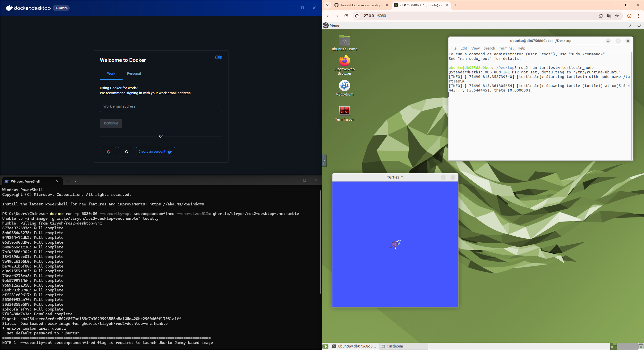
Task: Reload the 127.0.0.1:6080 page
Action: (346, 16)
